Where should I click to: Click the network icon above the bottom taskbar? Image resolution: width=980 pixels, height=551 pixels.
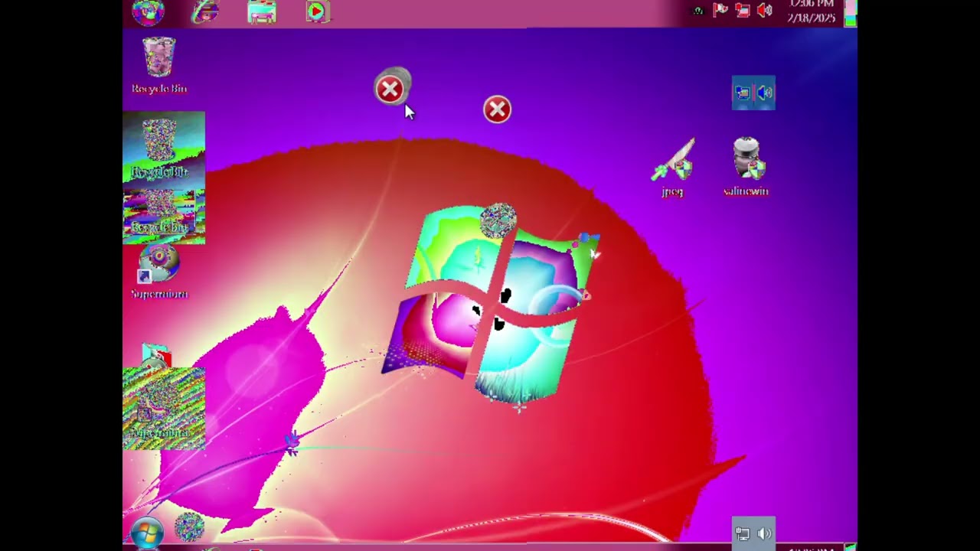point(742,533)
